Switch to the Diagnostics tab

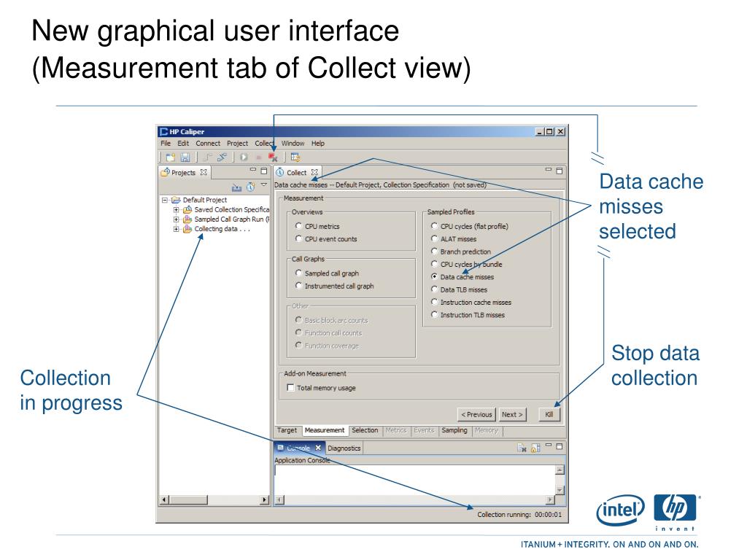344,448
